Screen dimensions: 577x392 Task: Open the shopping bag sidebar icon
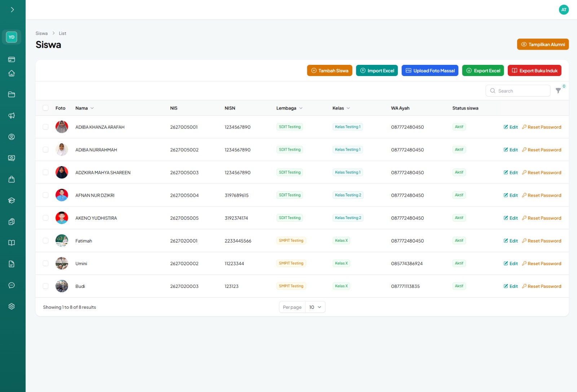(x=12, y=179)
